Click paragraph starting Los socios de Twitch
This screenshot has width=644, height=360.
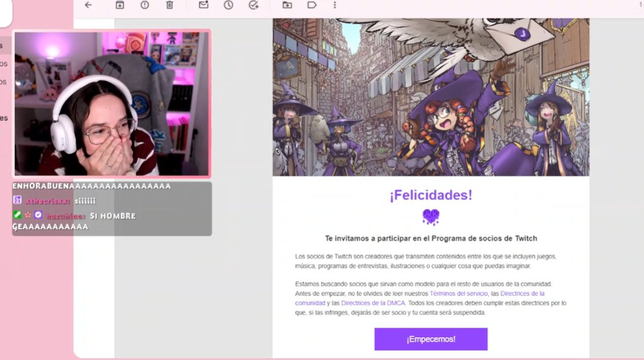(x=425, y=261)
